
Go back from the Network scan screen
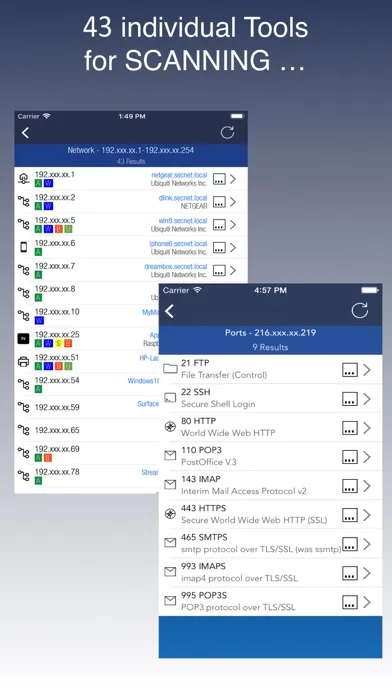(25, 132)
